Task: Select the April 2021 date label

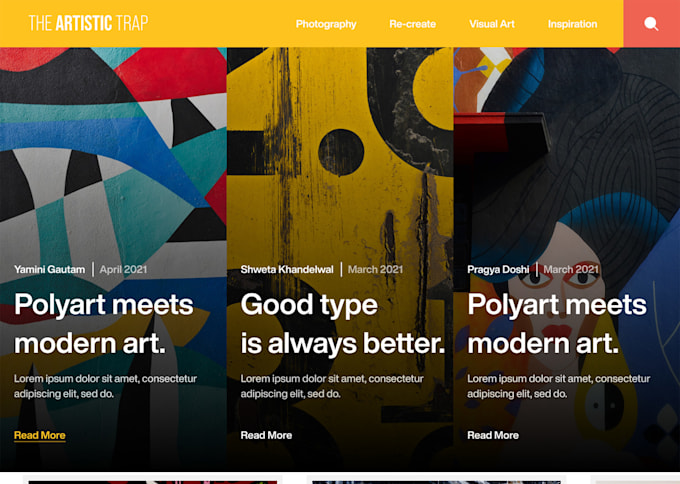Action: coord(124,269)
